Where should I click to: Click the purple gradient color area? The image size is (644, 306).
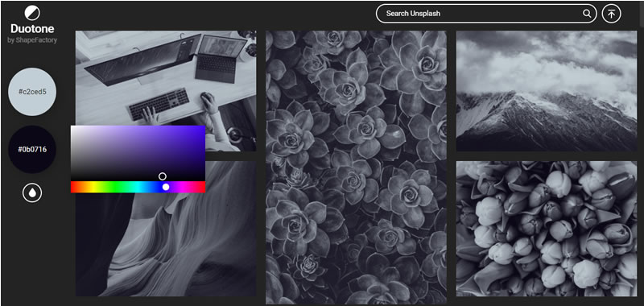(x=138, y=153)
